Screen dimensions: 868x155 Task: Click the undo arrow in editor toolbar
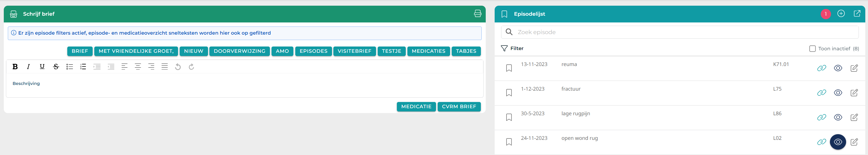[178, 67]
